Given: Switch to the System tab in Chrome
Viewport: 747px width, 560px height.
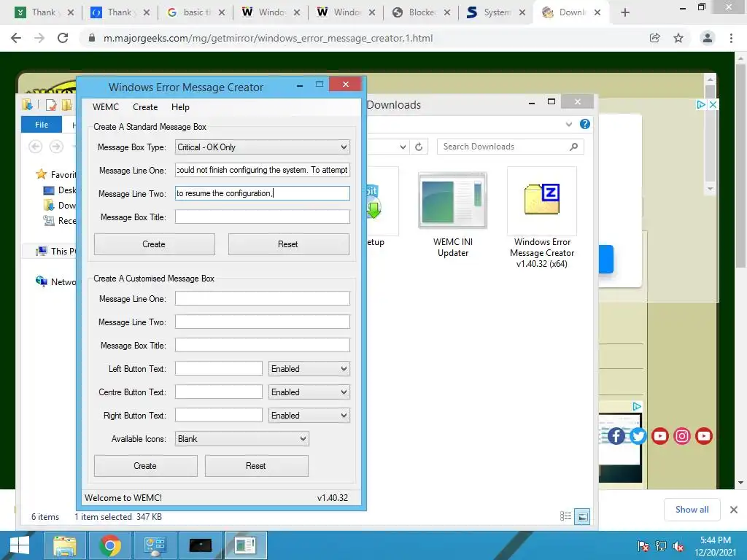Looking at the screenshot, I should click(x=495, y=12).
